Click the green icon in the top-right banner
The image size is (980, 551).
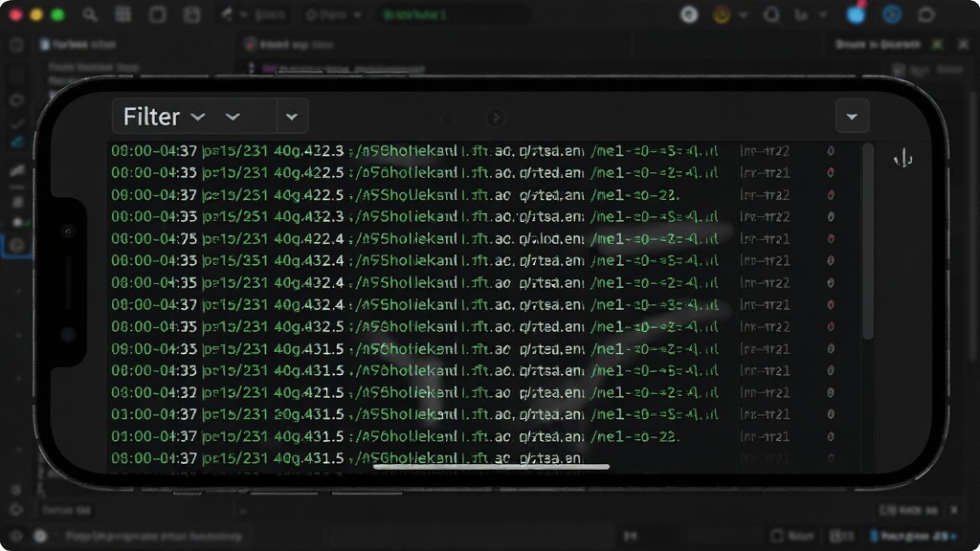coord(937,44)
